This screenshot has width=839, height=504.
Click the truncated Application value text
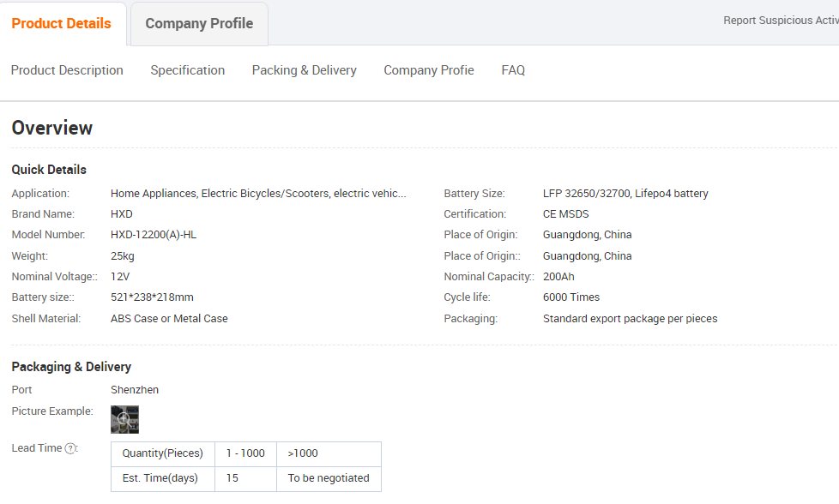tap(258, 194)
